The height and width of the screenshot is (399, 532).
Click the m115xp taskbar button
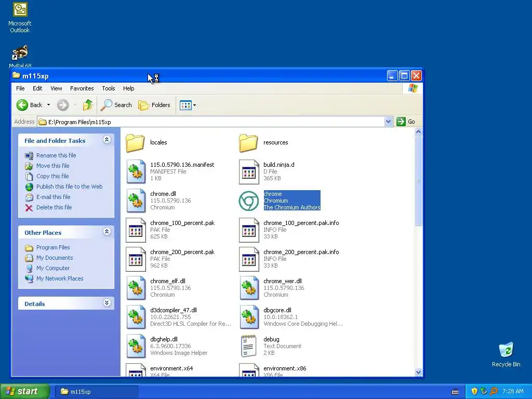click(x=97, y=392)
